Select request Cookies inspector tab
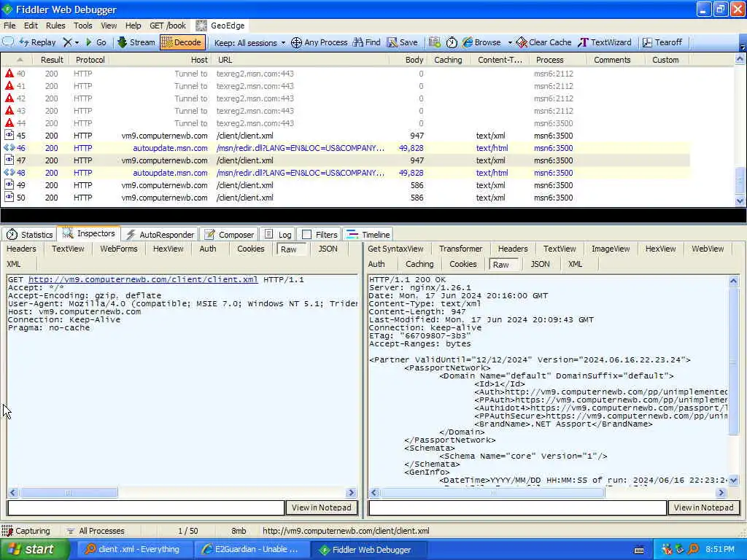The height and width of the screenshot is (560, 747). [x=251, y=249]
